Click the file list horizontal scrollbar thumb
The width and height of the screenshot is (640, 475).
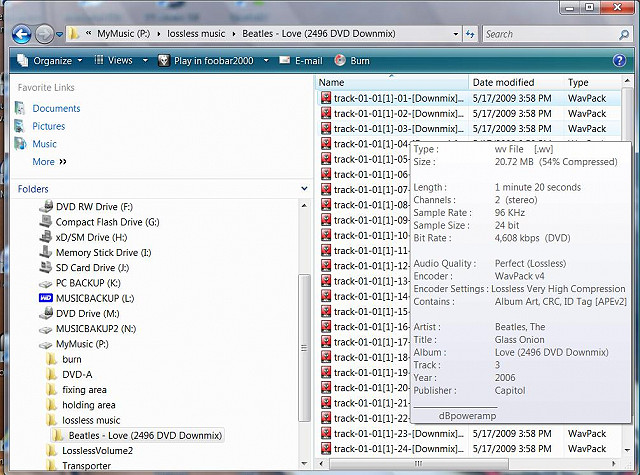[x=418, y=464]
